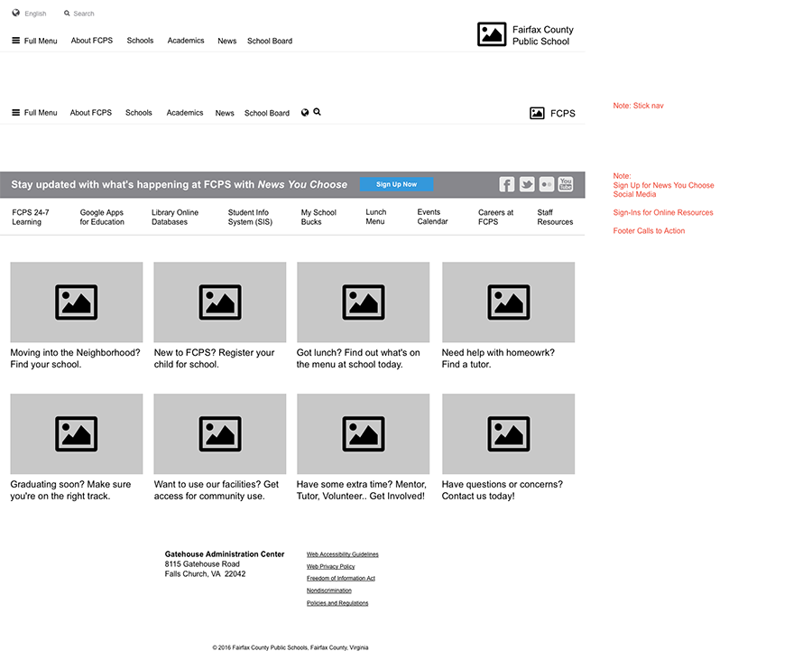
Task: Open Policies and Regulations footer link
Action: coord(337,603)
